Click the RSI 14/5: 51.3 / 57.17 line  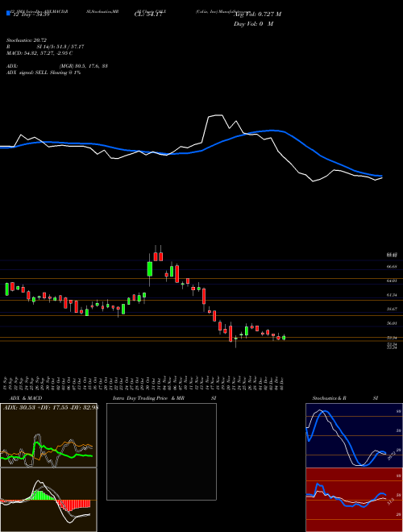pos(45,47)
